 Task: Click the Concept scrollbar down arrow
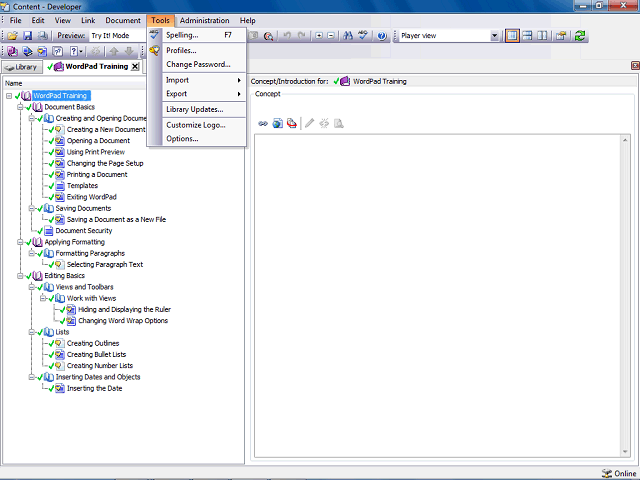click(625, 452)
